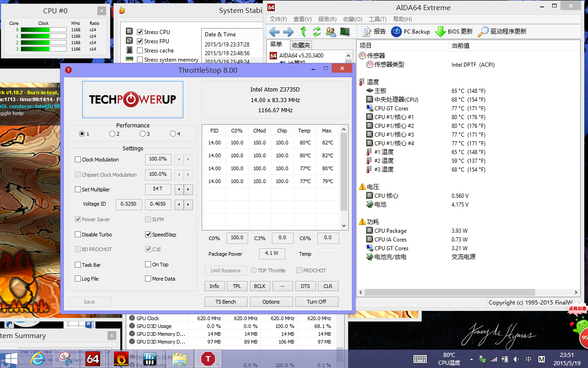Open the 文件(F) menu in AIDA64
This screenshot has height=368, width=588.
coord(278,19)
